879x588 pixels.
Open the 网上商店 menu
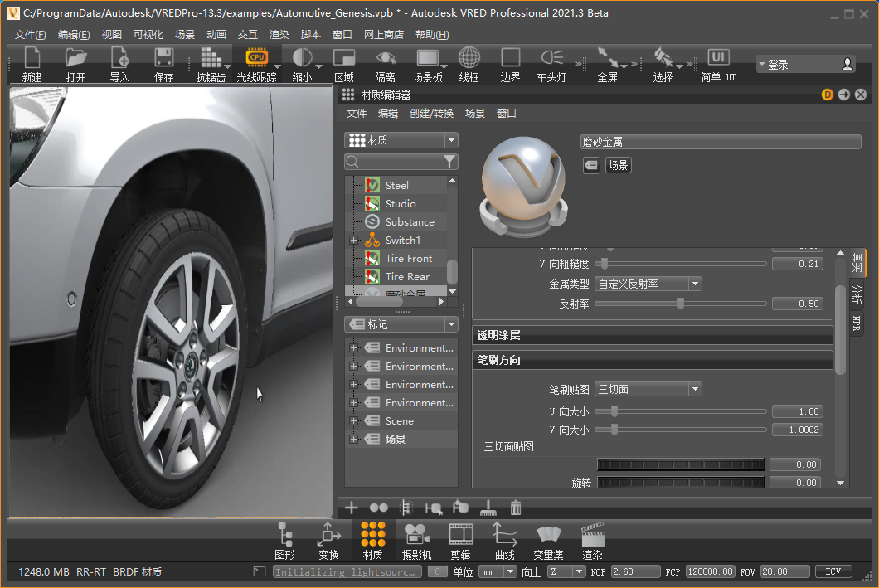[x=383, y=35]
